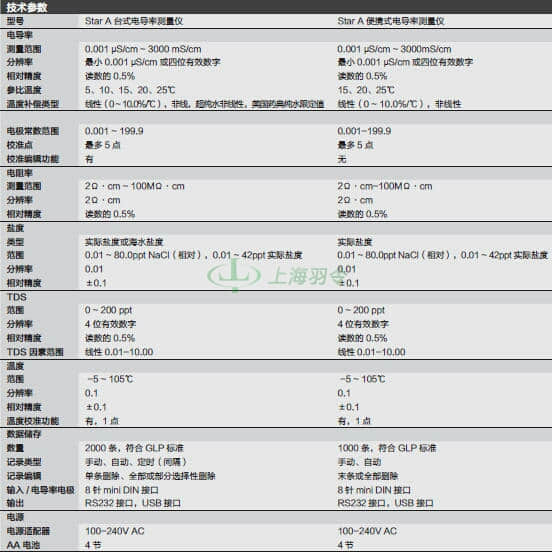Click the 温度校准功能 row label
The width and height of the screenshot is (552, 552).
pos(33,421)
